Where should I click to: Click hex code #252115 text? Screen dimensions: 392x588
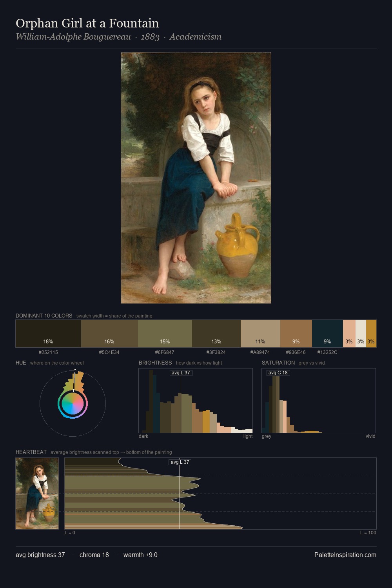click(48, 352)
